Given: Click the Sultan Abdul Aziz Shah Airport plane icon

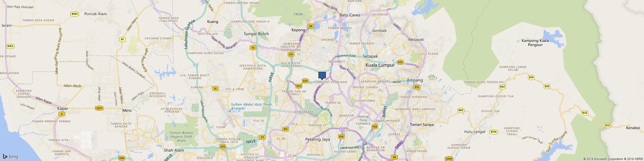Looking at the screenshot, I should 229,111.
